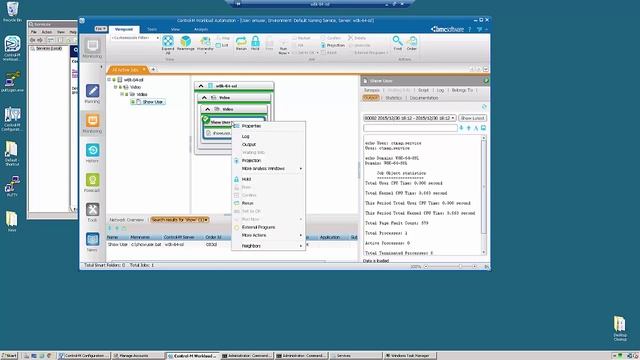The height and width of the screenshot is (360, 640).
Task: Switch to Manage Accounts taskbar button
Action: 138,356
